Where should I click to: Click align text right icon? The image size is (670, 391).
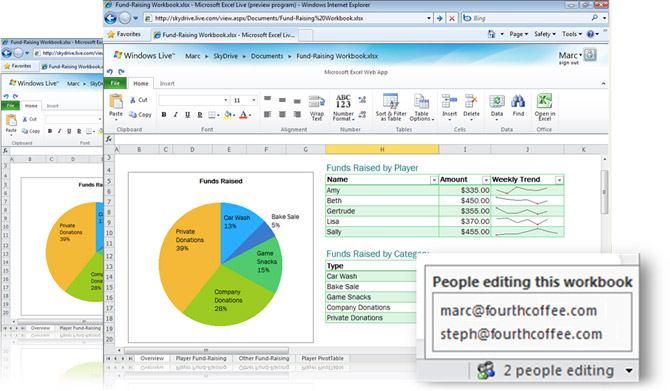297,114
